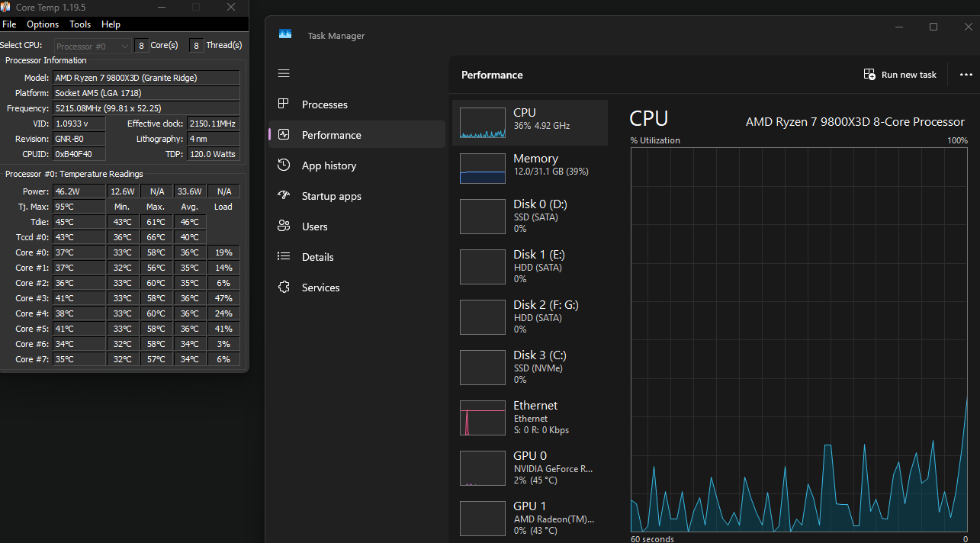
Task: Select the App history clock icon
Action: 284,165
